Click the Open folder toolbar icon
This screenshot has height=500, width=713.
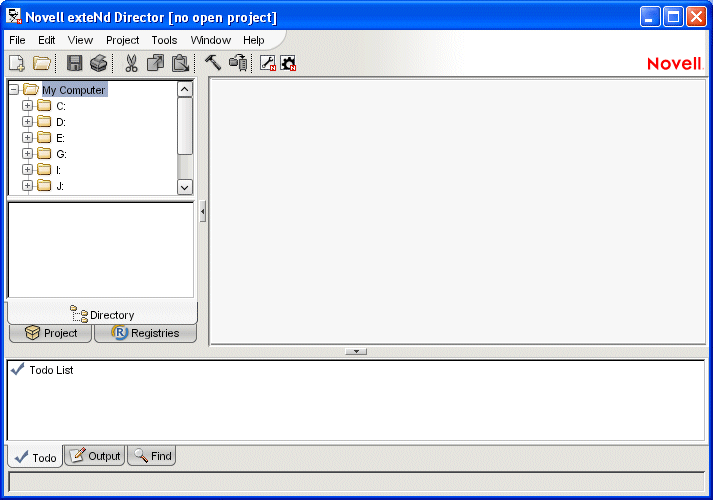point(42,63)
